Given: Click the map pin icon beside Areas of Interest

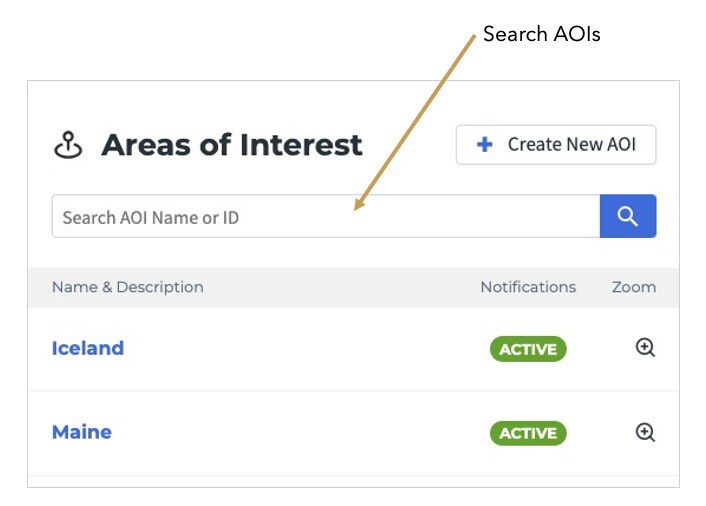Looking at the screenshot, I should 68,145.
